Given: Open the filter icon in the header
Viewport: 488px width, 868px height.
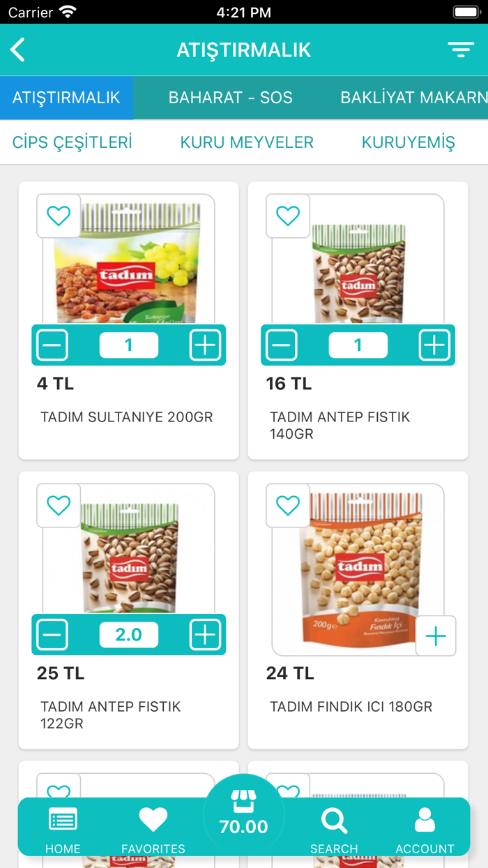Looking at the screenshot, I should (460, 50).
